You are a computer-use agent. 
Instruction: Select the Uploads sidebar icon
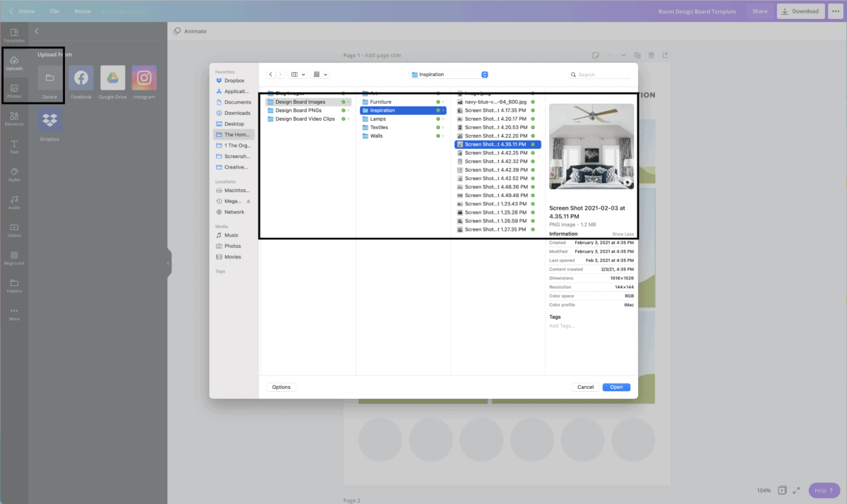pos(14,62)
